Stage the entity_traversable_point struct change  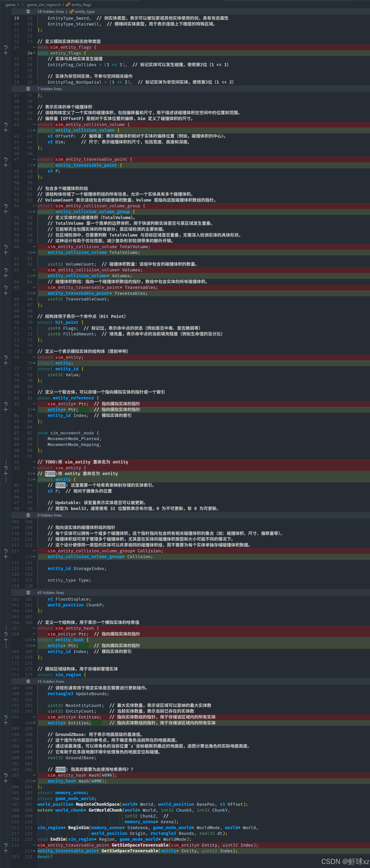click(6, 165)
